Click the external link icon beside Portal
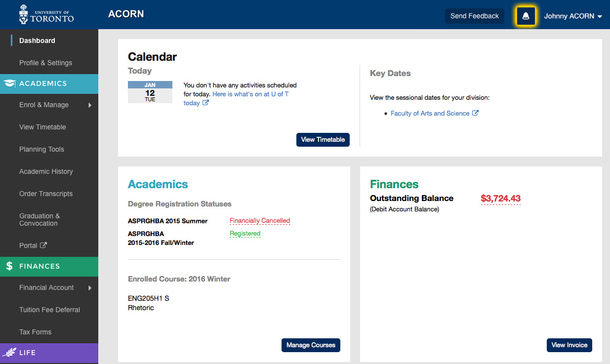The height and width of the screenshot is (364, 610). tap(43, 245)
